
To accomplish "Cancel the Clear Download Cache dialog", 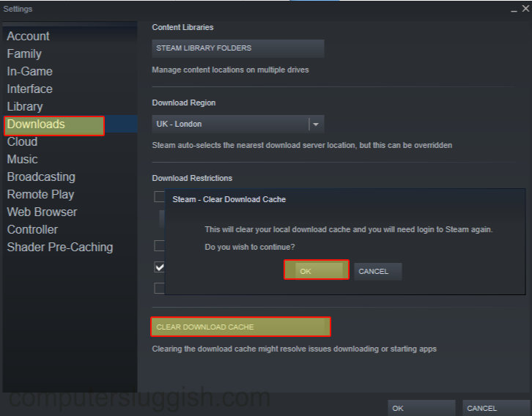I will 377,272.
